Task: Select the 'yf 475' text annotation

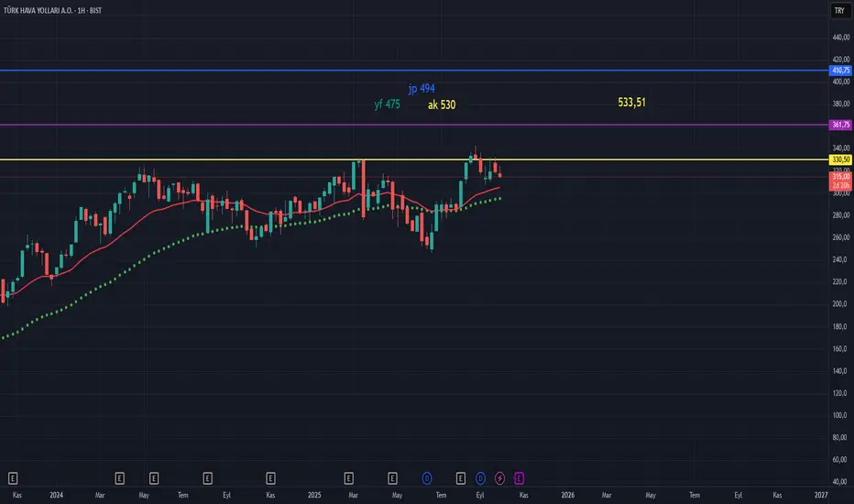Action: pyautogui.click(x=388, y=104)
